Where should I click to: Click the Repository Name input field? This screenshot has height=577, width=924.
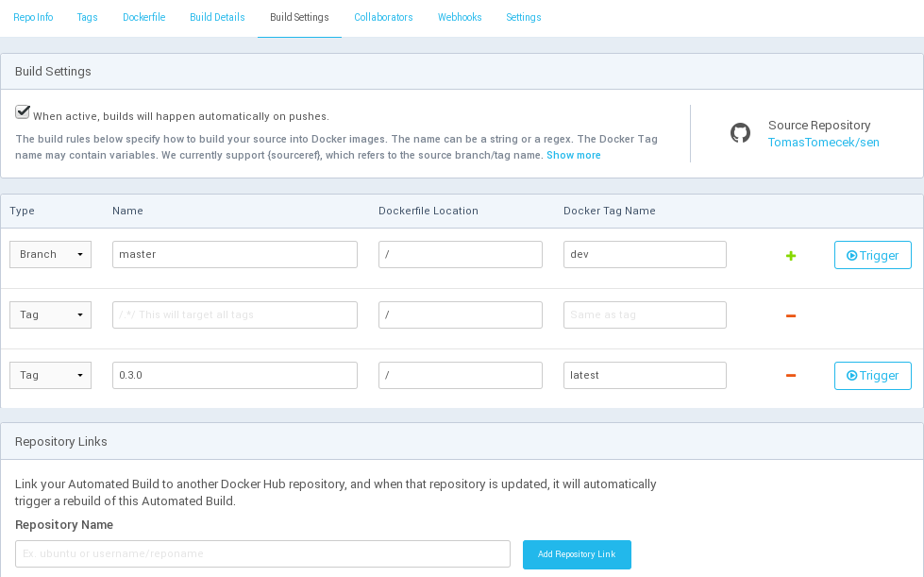pos(262,554)
